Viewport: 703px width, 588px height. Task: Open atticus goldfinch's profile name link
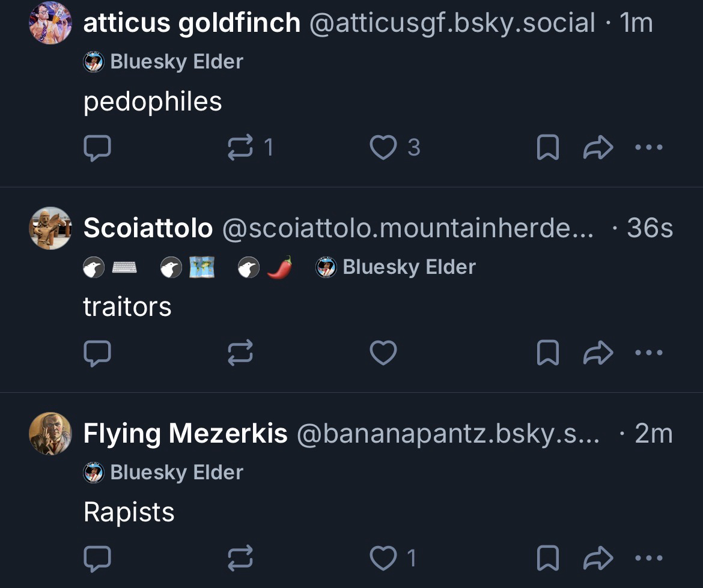pyautogui.click(x=192, y=23)
